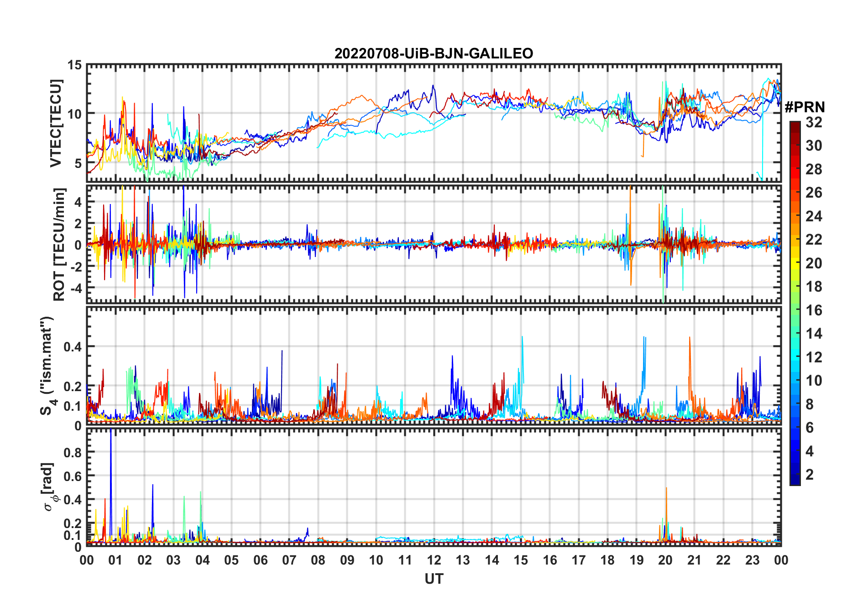Click UT axis hour label 11
This screenshot has height=607, width=868.
pos(405,560)
